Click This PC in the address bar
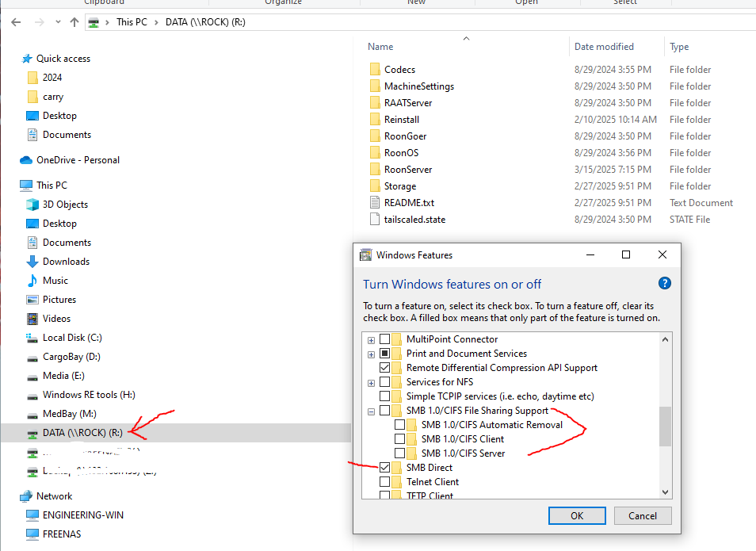This screenshot has height=551, width=756. pos(132,22)
